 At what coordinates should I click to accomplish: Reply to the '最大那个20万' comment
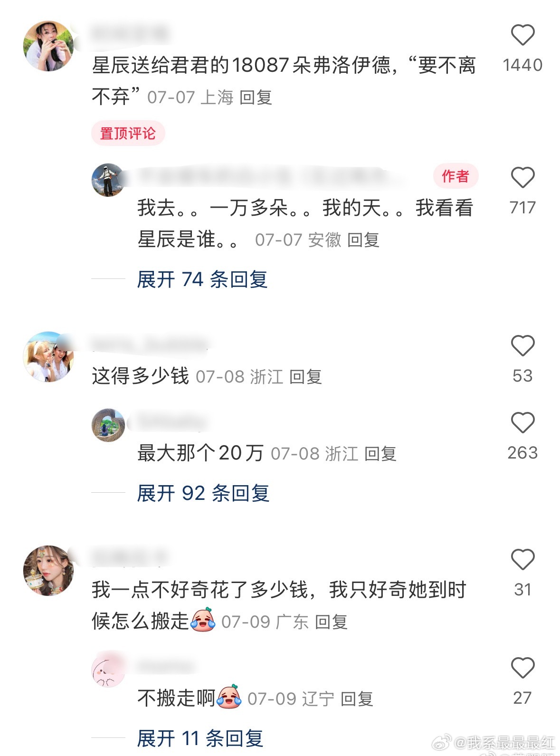click(380, 454)
